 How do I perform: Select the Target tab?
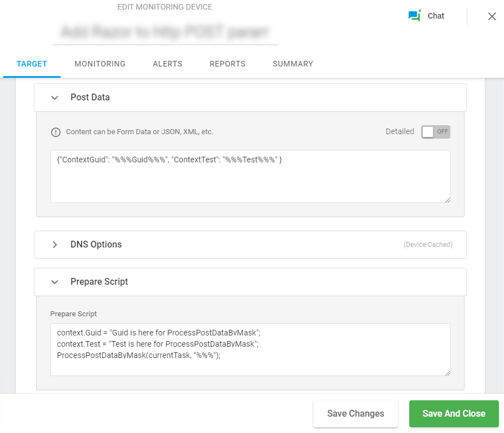(x=32, y=64)
